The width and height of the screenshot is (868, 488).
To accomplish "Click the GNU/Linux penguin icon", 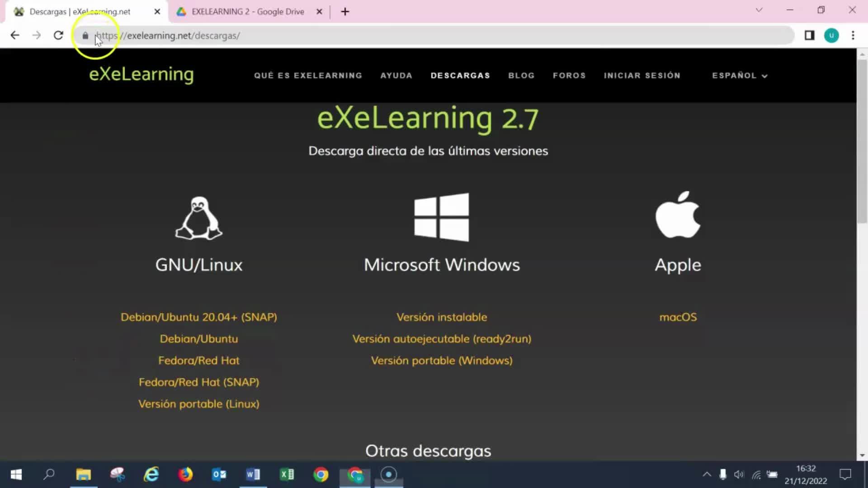I will pyautogui.click(x=199, y=218).
